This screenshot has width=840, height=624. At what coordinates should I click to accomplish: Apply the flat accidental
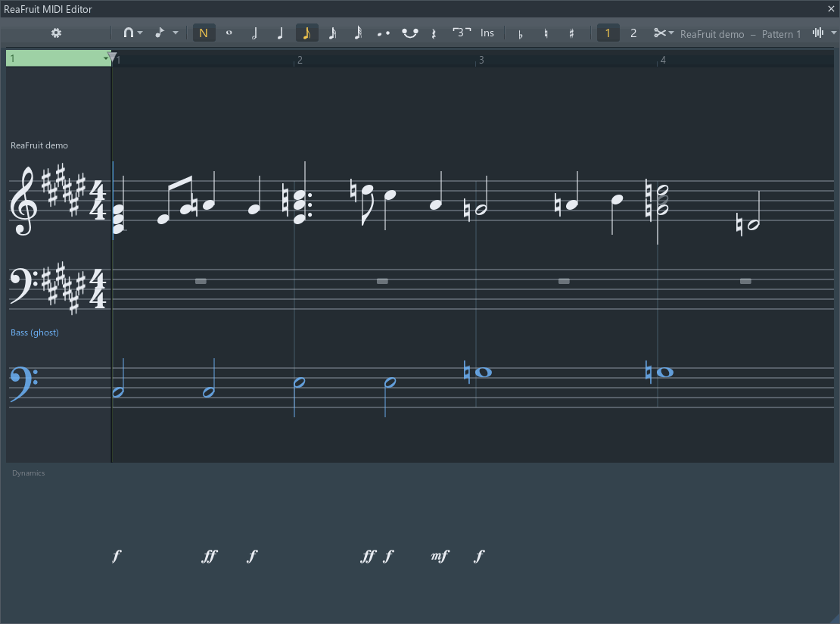tap(520, 34)
